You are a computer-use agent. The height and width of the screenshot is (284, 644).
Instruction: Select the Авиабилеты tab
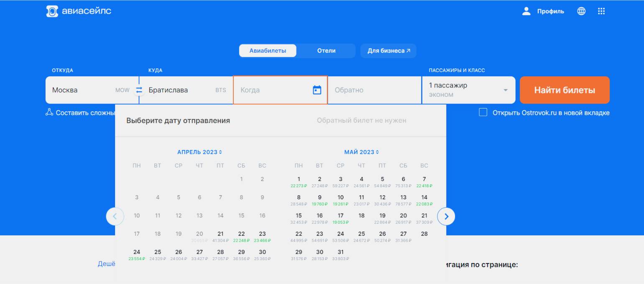click(268, 51)
